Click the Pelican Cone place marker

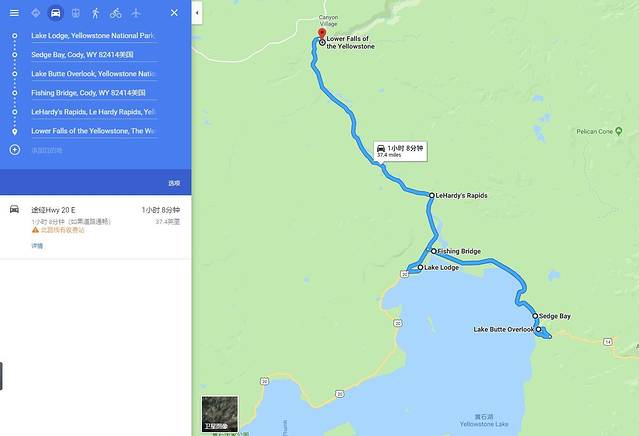tap(619, 131)
